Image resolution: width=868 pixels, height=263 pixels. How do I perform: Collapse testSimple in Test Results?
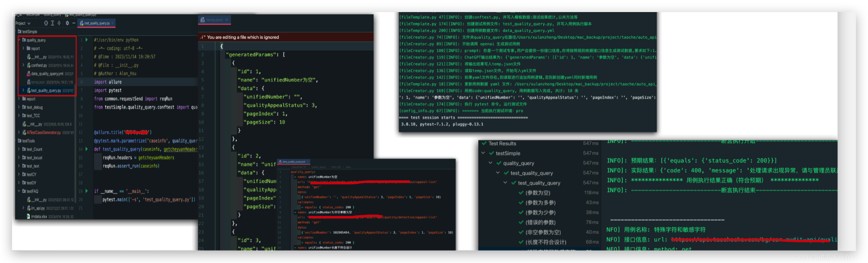click(x=483, y=153)
